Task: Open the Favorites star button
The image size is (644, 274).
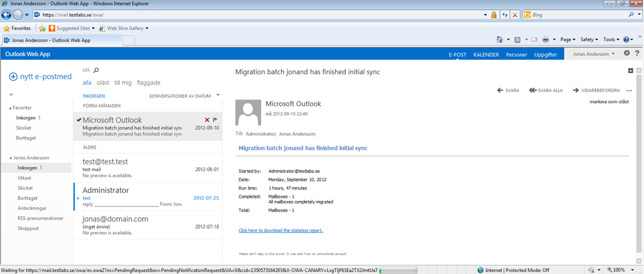Action: (x=17, y=28)
